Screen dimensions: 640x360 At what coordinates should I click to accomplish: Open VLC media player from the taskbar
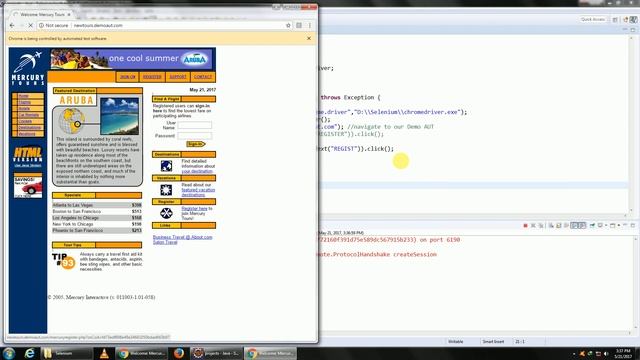[104, 353]
